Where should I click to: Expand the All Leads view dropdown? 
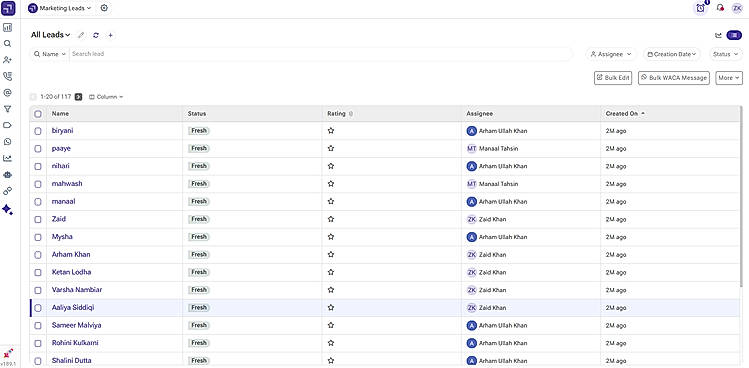click(51, 35)
